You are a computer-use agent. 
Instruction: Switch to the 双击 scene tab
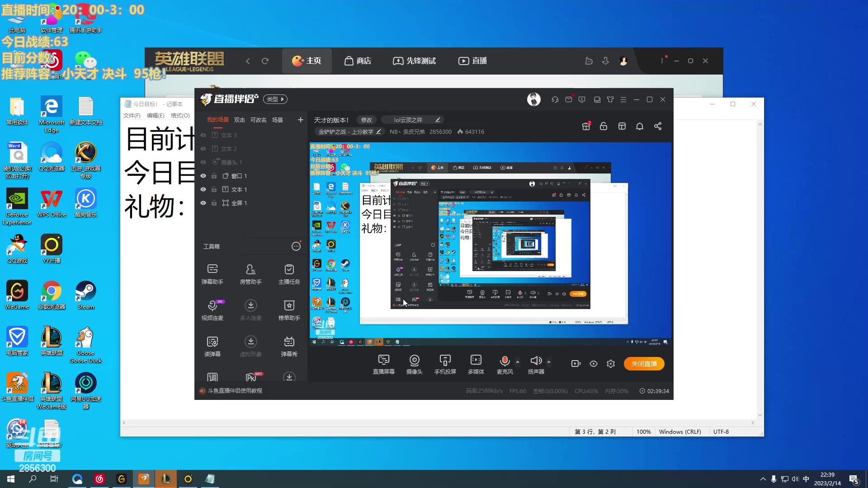pos(239,120)
